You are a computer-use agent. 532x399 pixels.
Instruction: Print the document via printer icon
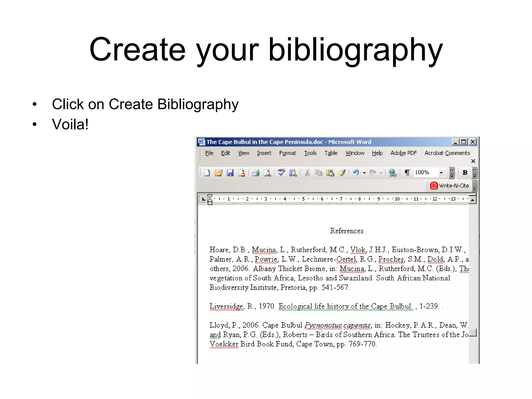click(x=256, y=173)
